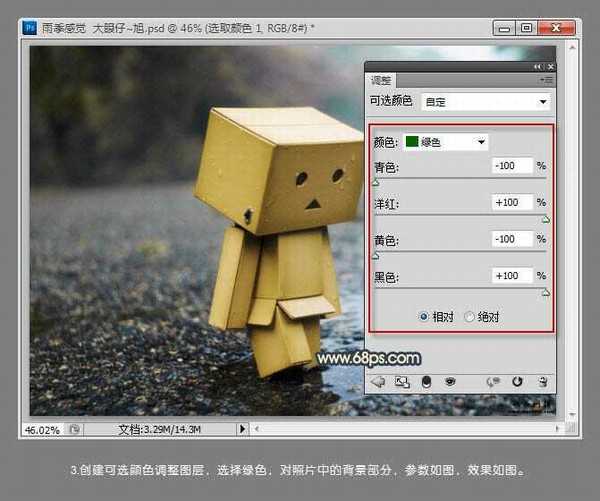
Task: Open the status bar document info arrow
Action: (241, 429)
